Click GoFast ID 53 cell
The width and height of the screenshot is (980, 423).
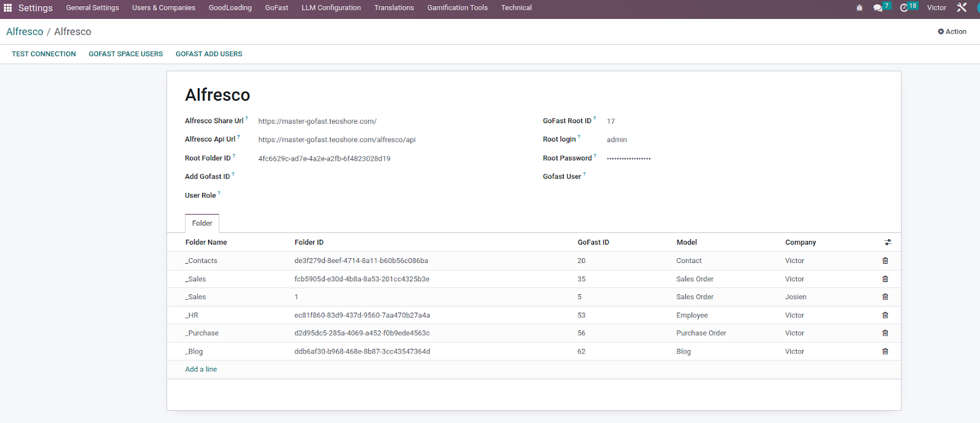(x=581, y=315)
